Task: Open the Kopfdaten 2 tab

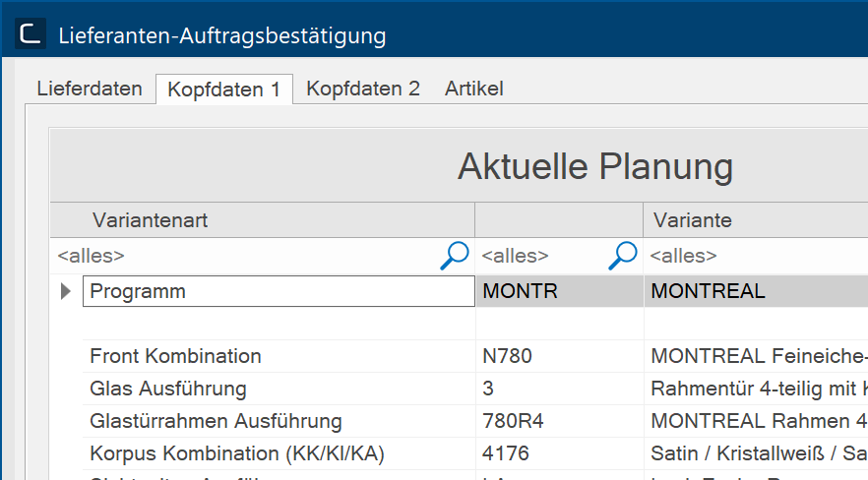Action: [x=363, y=89]
